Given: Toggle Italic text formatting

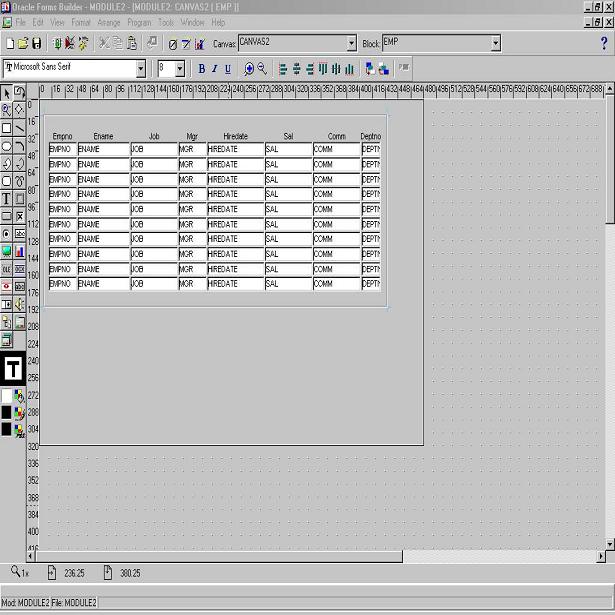Looking at the screenshot, I should pos(215,69).
